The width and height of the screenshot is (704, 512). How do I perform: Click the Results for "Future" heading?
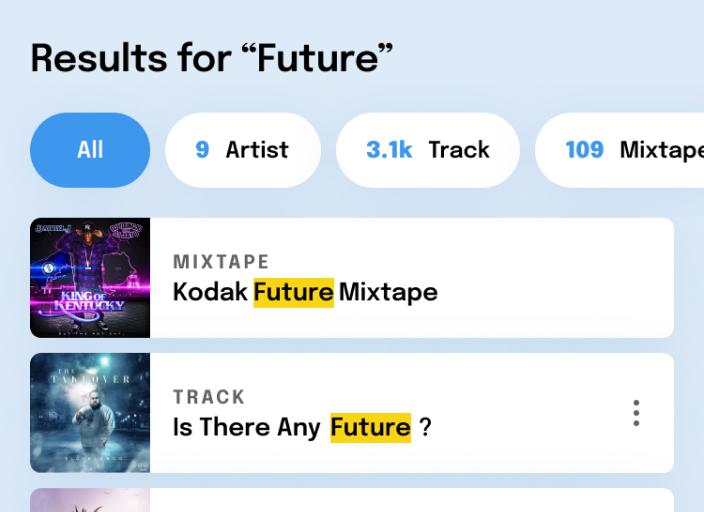(x=212, y=59)
